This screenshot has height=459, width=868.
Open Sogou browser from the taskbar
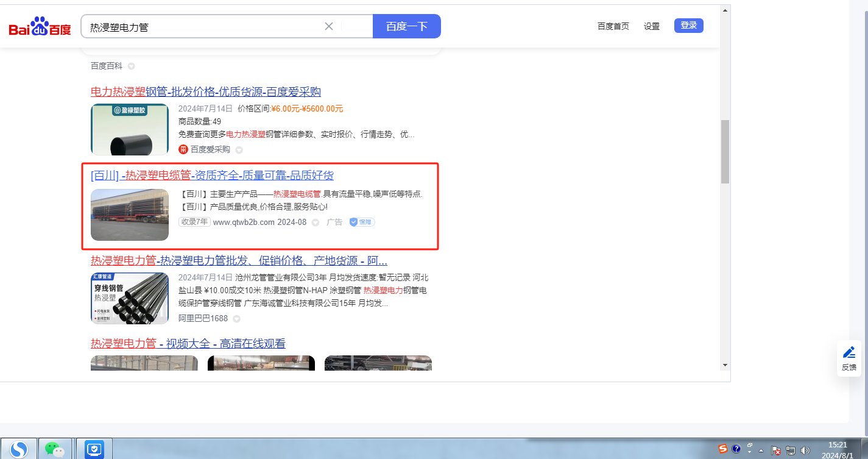click(19, 450)
